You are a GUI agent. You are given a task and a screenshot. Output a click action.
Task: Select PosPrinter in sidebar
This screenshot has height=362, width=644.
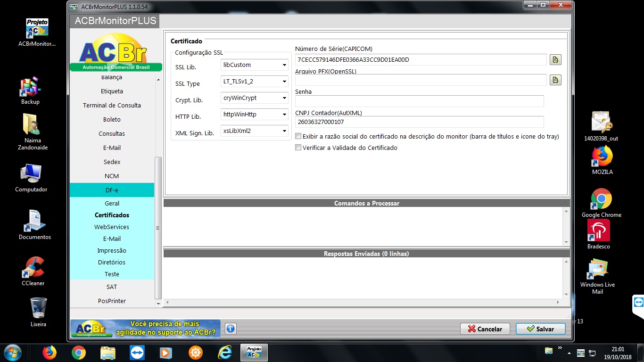pos(112,301)
